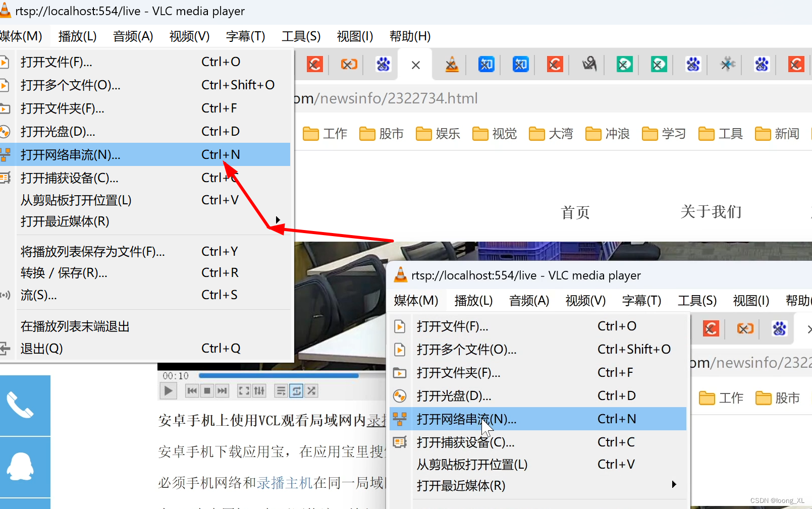Toggle random shuffle playback

[311, 391]
